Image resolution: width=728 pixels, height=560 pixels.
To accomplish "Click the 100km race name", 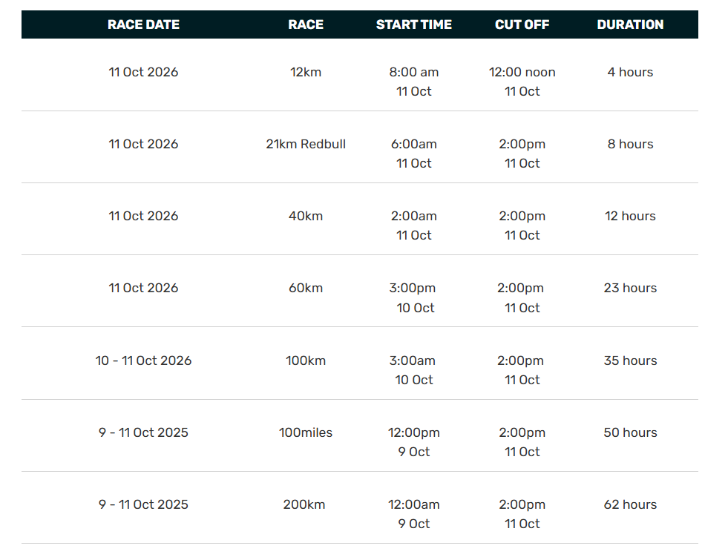I will (x=306, y=360).
